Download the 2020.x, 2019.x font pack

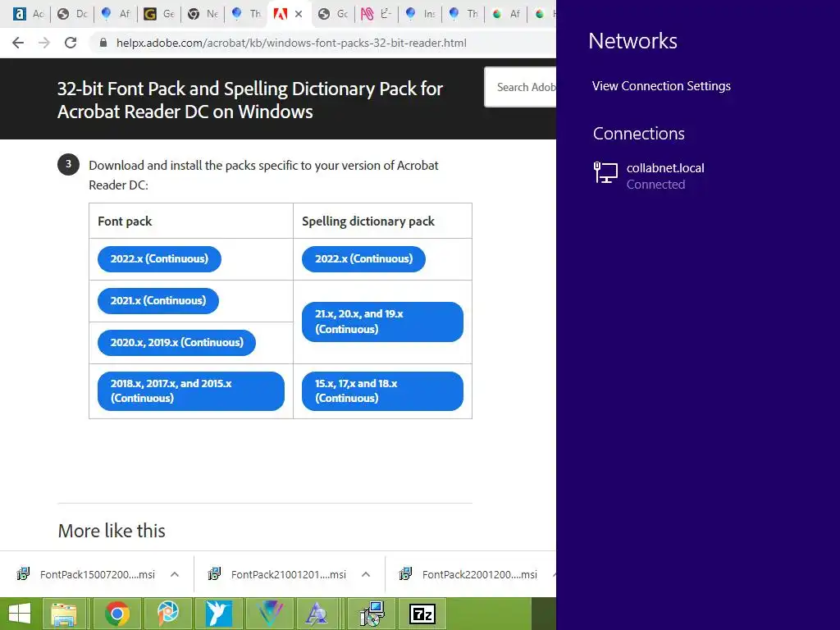177,342
